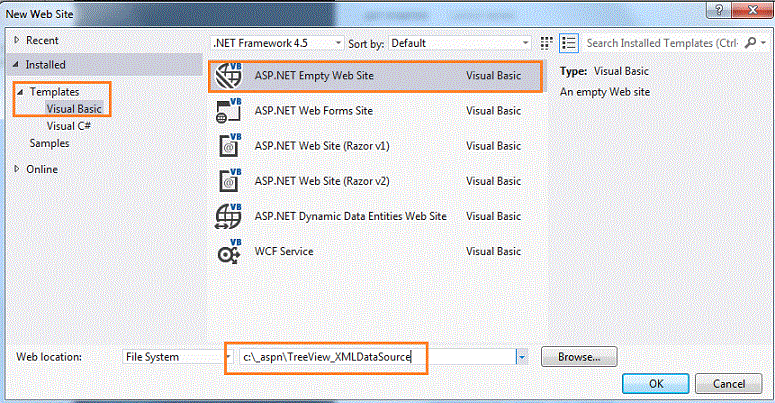Select ASP.NET Web Site (Razor v1) text

coord(322,146)
